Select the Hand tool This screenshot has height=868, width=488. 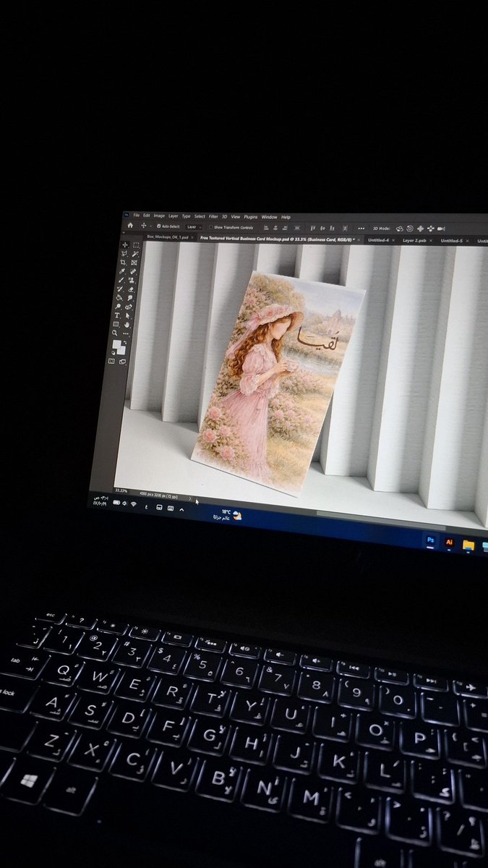[x=127, y=325]
